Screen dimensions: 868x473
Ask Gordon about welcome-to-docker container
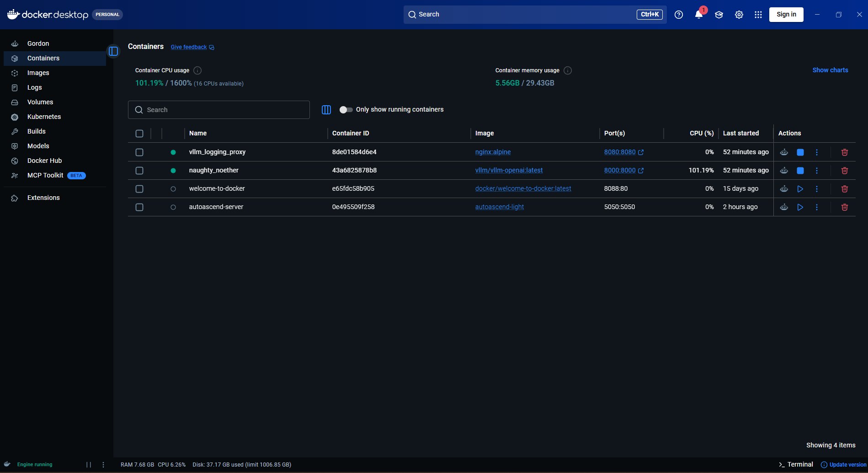[x=784, y=189]
